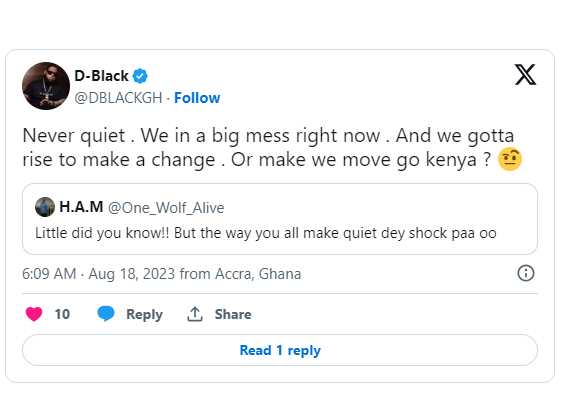
Task: Open D-Black's profile picture
Action: coord(46,86)
